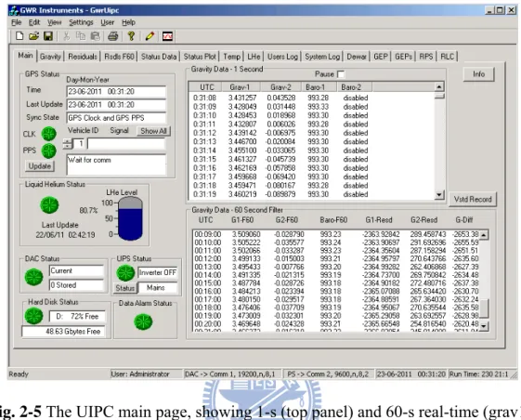Switch to the Dewar tab

point(357,57)
